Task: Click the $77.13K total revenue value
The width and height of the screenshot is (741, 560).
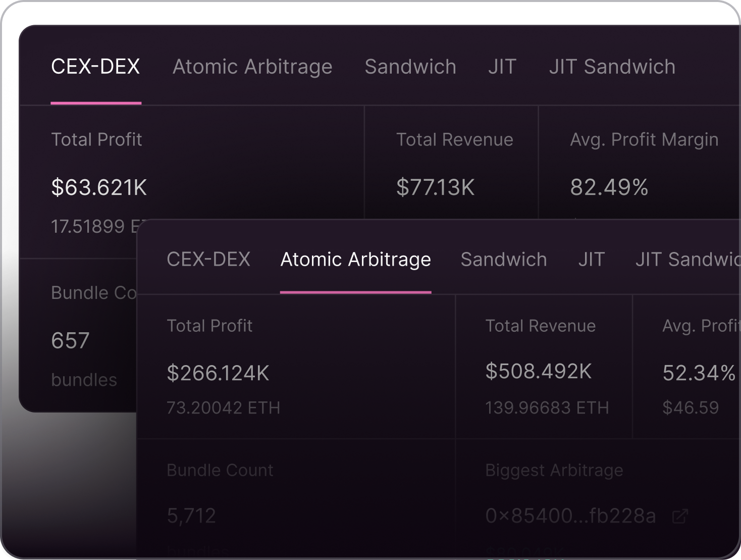Action: point(435,187)
